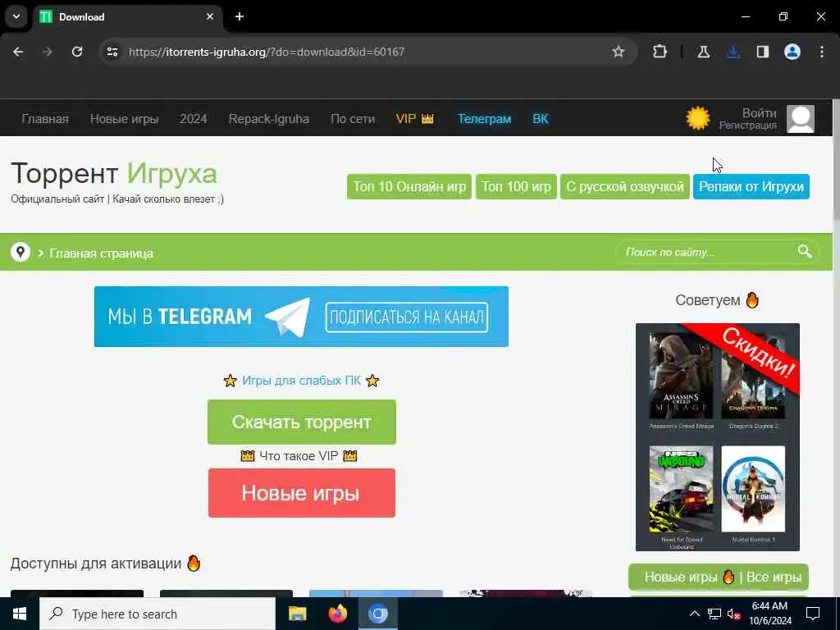Open site information icon in address bar
Screen dimensions: 840x630
click(x=112, y=52)
